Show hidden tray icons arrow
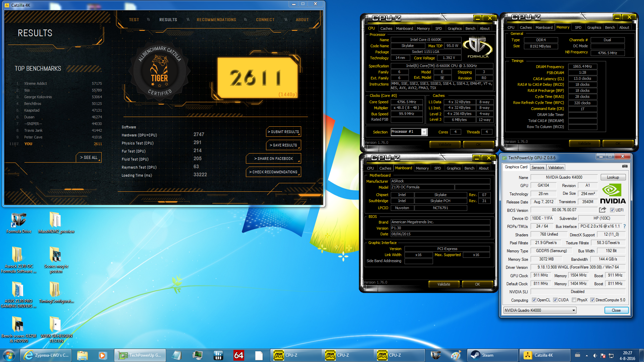644x362 pixels. (x=587, y=355)
